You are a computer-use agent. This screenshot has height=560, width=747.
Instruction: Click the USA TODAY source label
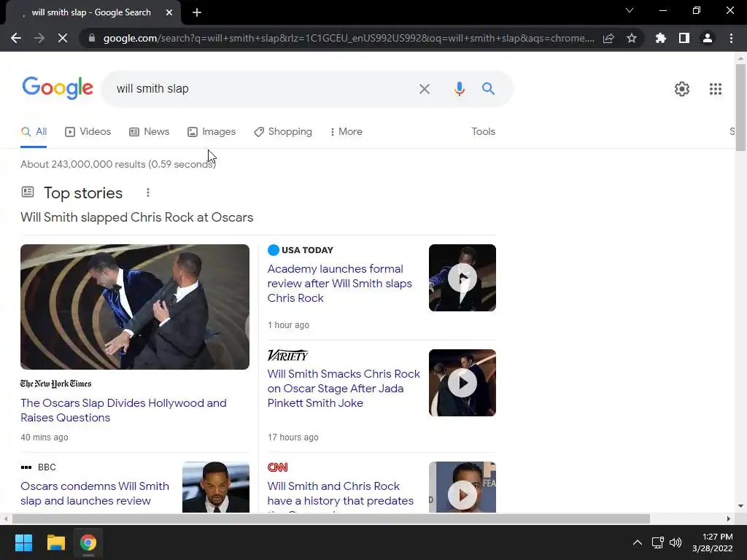click(300, 250)
